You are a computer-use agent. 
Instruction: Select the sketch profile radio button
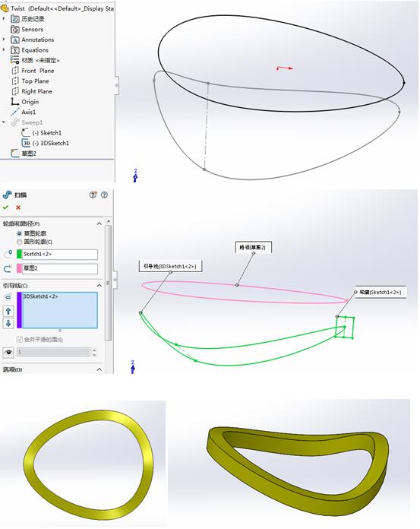(19, 233)
